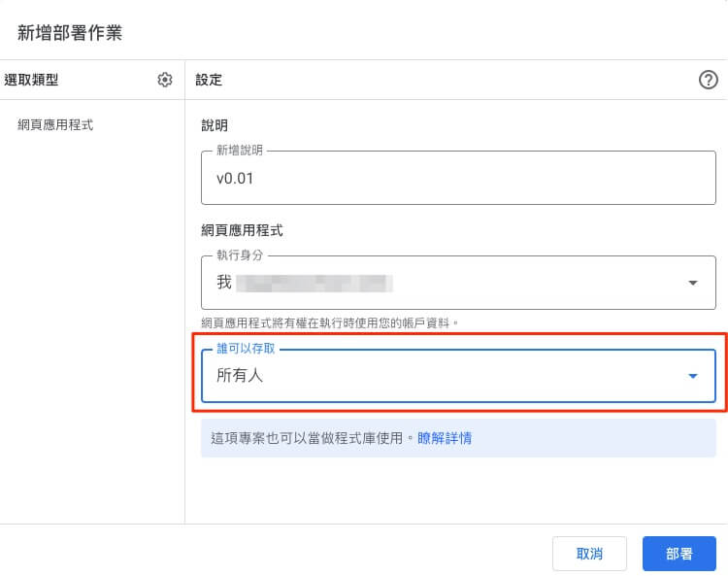Image resolution: width=728 pixels, height=576 pixels.
Task: Click the arrow of 執行身分 dropdown
Action: click(693, 283)
